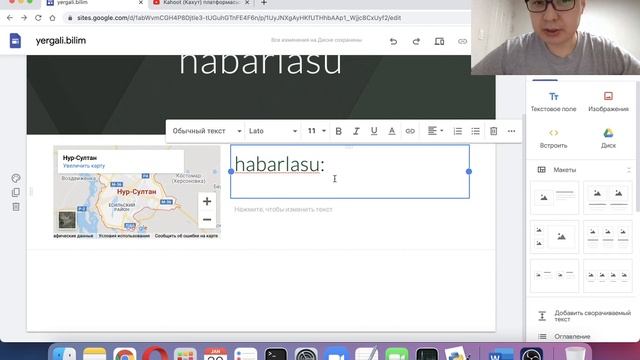Click the placeholder Нажмите, чтобы изменить текст

[x=283, y=209]
